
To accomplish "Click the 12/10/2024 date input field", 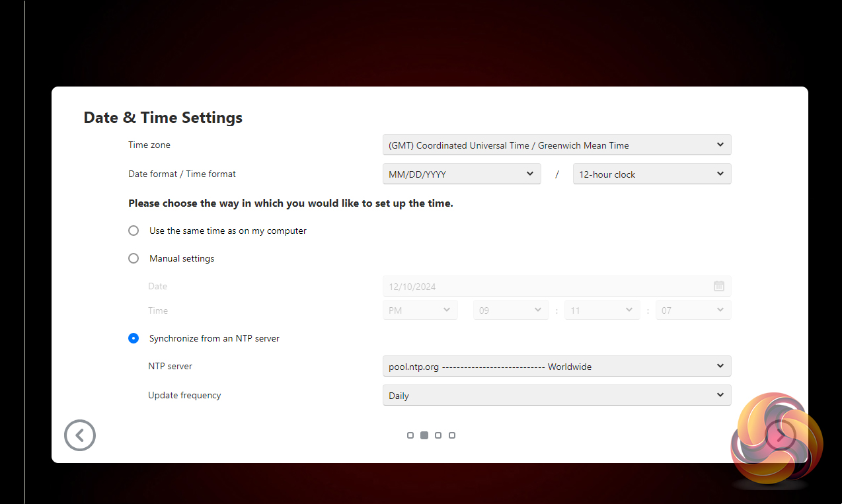I will click(x=556, y=286).
